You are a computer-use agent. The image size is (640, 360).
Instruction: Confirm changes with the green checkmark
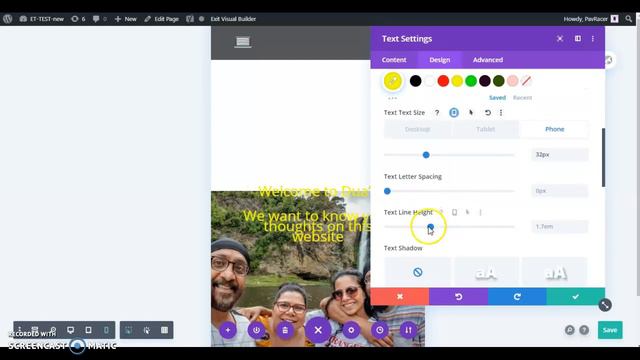[576, 297]
